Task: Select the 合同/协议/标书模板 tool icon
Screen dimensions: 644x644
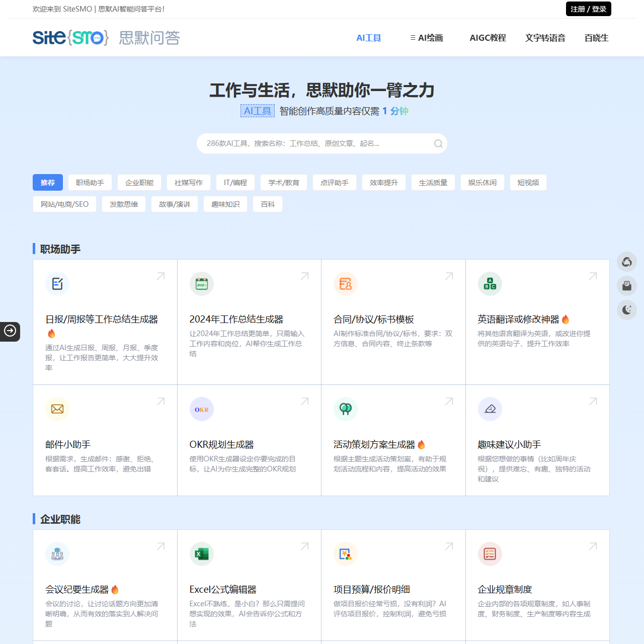Action: (346, 283)
